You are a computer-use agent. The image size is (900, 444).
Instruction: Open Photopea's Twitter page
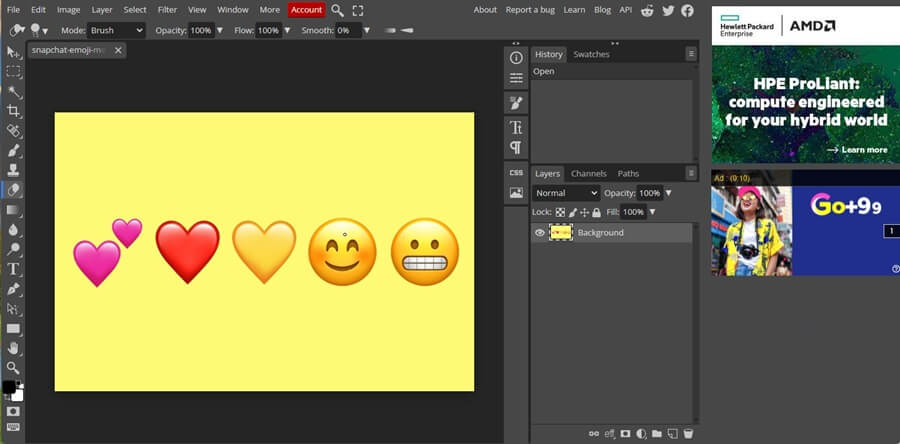(x=668, y=10)
